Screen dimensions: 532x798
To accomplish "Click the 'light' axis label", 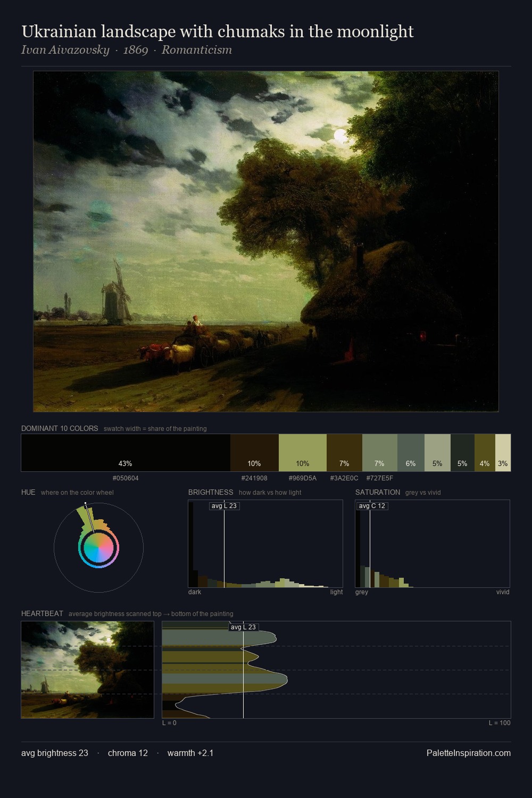I will 336,592.
